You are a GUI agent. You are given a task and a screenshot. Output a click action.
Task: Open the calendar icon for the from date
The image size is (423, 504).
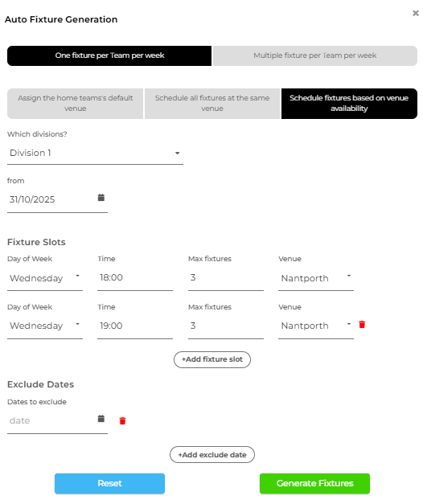pyautogui.click(x=101, y=198)
